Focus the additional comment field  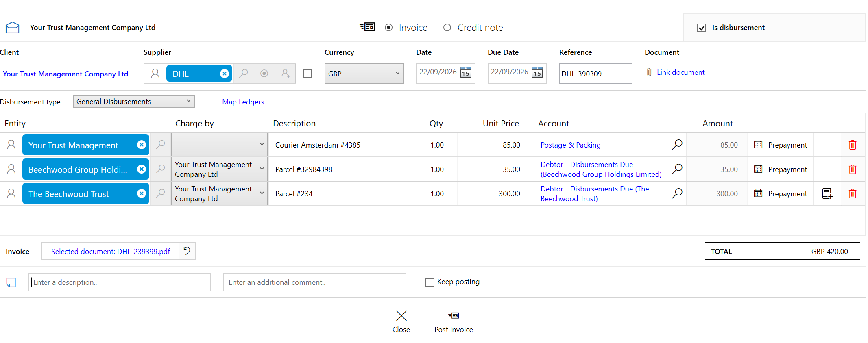coord(315,282)
